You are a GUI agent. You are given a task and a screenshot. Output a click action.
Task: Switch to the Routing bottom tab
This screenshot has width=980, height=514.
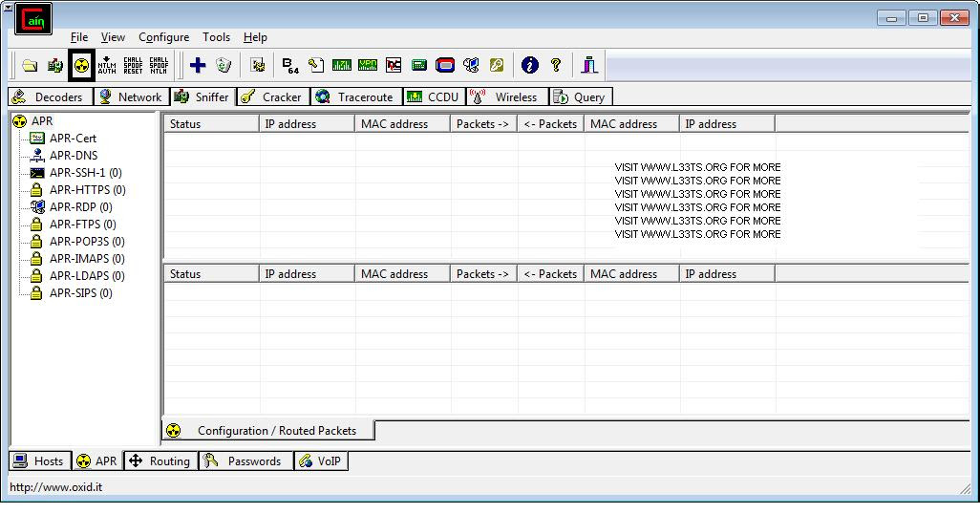pos(160,461)
